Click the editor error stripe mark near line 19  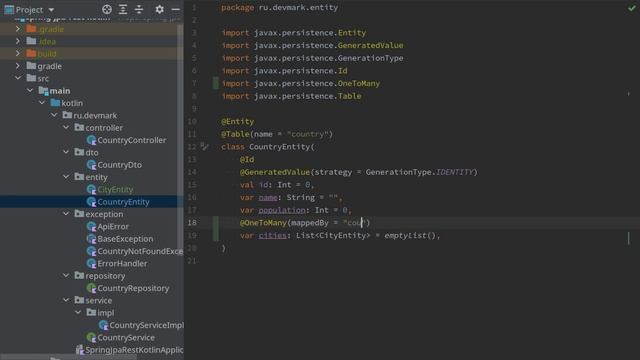pos(629,238)
